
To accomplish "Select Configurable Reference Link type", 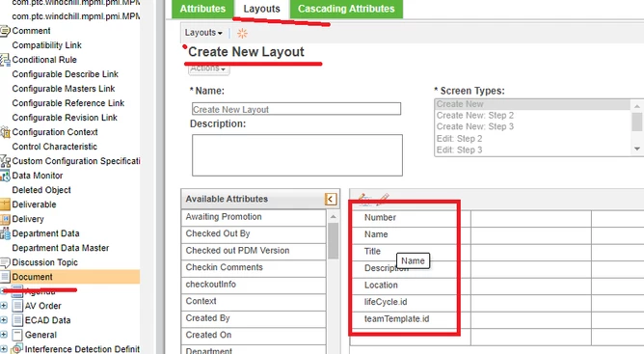I will pos(68,103).
